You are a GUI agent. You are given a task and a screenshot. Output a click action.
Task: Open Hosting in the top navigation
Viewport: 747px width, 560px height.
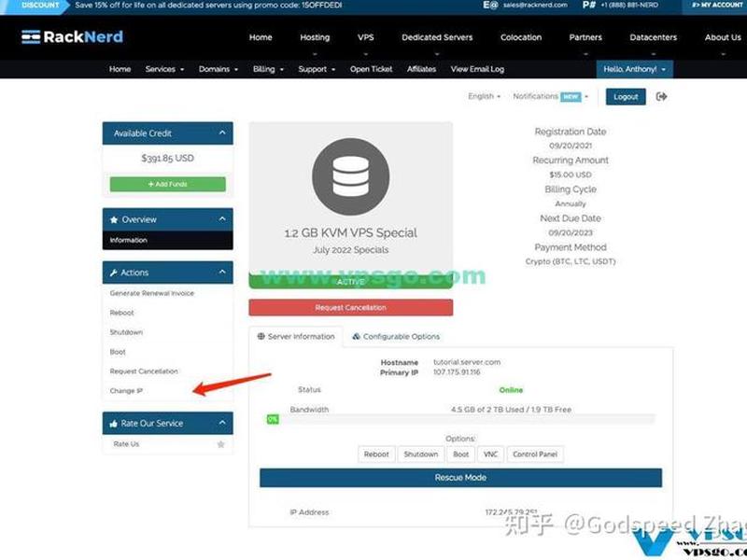(315, 37)
